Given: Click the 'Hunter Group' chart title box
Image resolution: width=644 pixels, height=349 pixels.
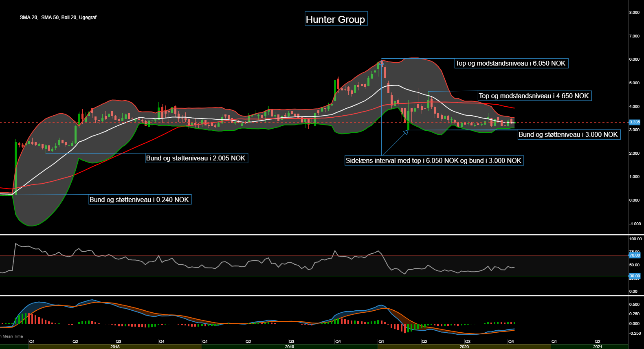Looking at the screenshot, I should click(336, 19).
